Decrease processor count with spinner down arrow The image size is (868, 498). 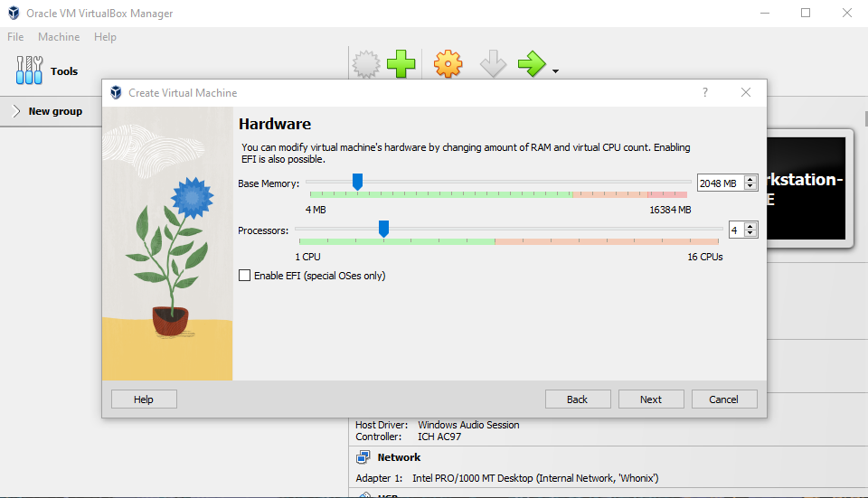(x=750, y=233)
